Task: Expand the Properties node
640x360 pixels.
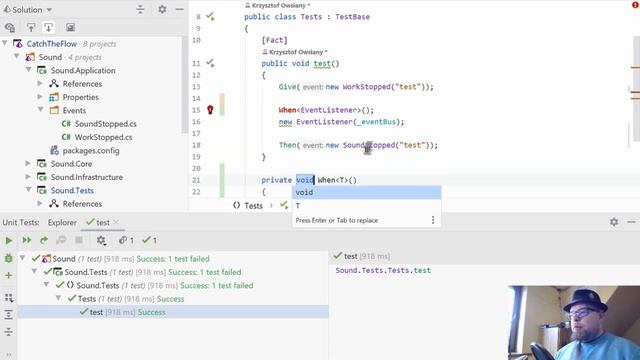Action: (x=40, y=97)
